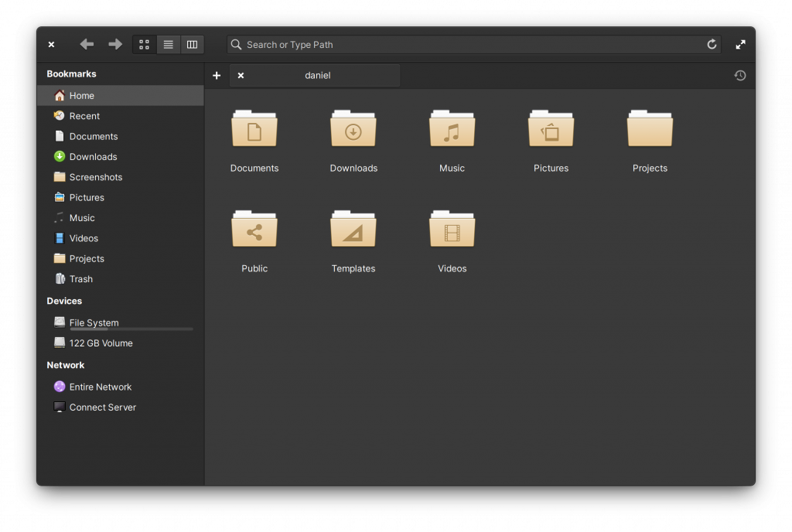
Task: Switch to compact column view
Action: tap(192, 44)
